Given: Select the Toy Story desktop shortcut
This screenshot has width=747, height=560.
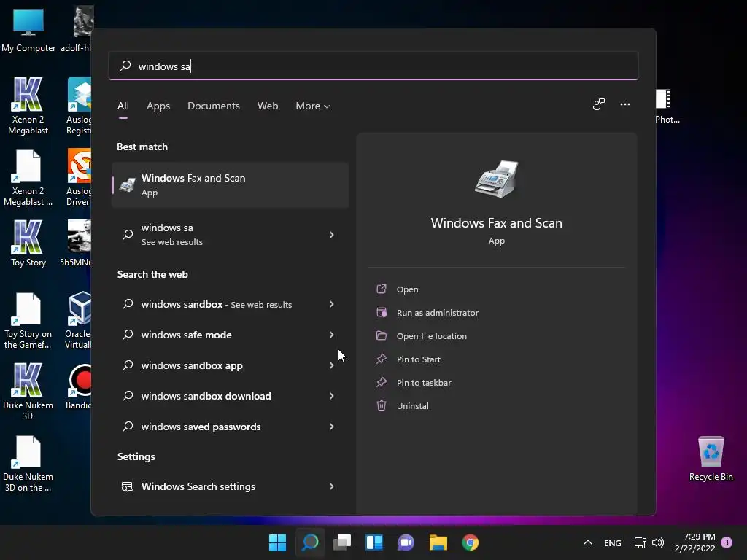Looking at the screenshot, I should click(28, 243).
